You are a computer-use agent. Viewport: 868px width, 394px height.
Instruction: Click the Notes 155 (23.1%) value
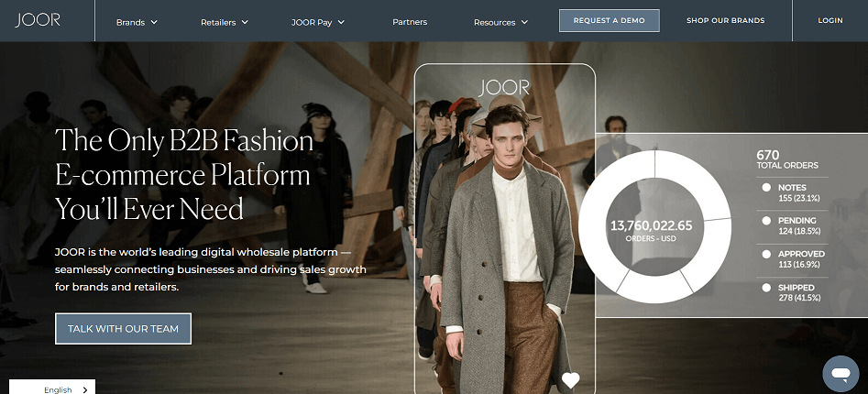point(799,198)
